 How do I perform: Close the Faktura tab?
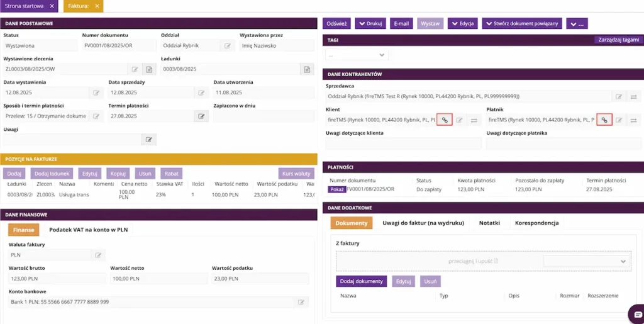(x=97, y=6)
